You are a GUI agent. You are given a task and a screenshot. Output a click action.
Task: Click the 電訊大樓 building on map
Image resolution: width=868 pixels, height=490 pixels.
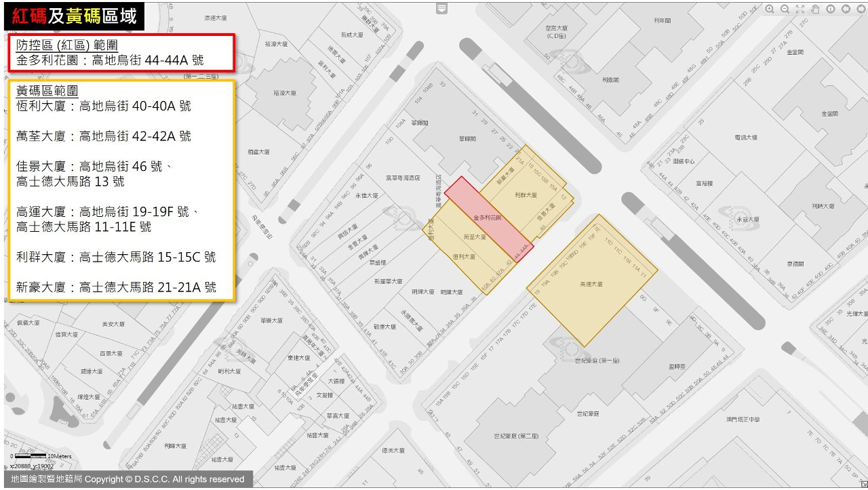tap(745, 138)
